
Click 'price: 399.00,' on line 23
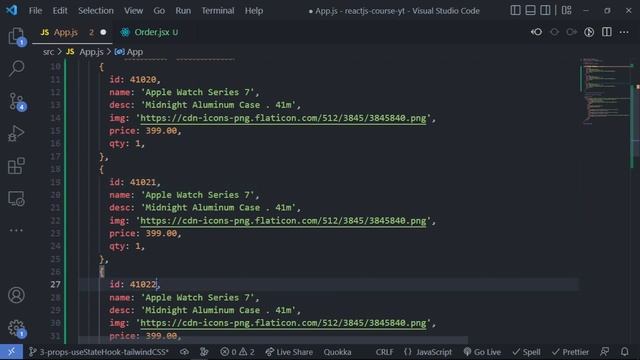click(x=145, y=233)
